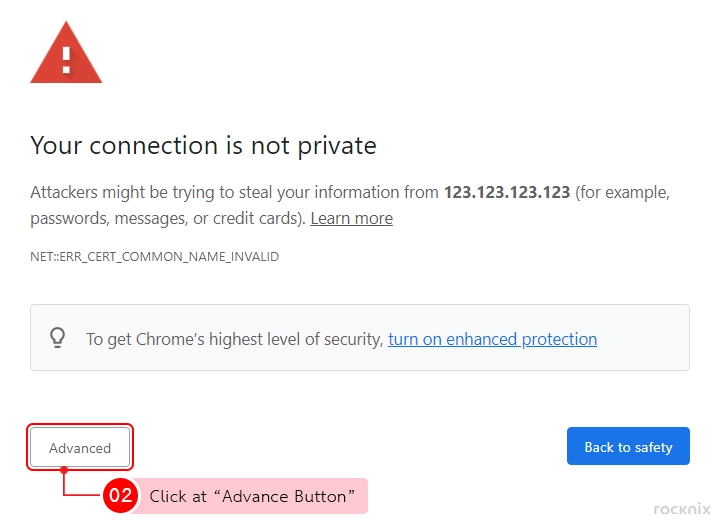Image resolution: width=720 pixels, height=521 pixels.
Task: Click red connector dot under Advanced button
Action: click(x=64, y=470)
